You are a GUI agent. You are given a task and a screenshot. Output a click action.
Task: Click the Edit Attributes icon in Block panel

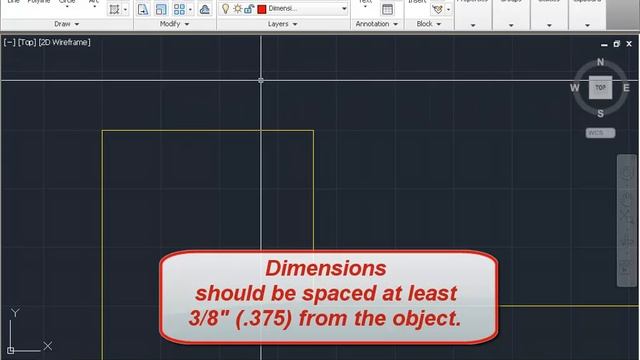click(x=437, y=9)
